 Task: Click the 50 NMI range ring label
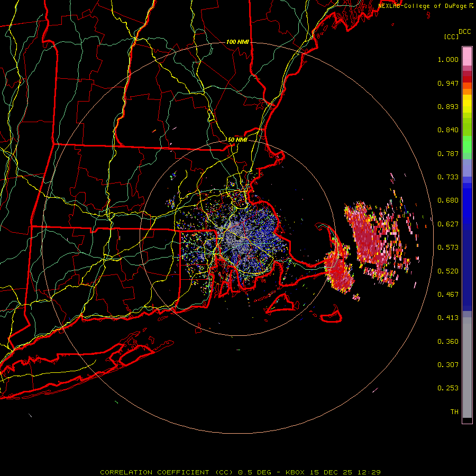237,140
